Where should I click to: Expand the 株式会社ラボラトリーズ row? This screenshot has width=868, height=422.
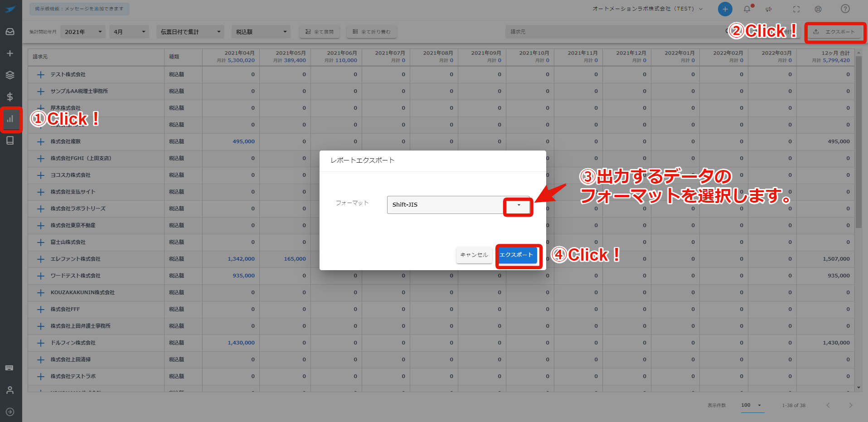point(41,209)
